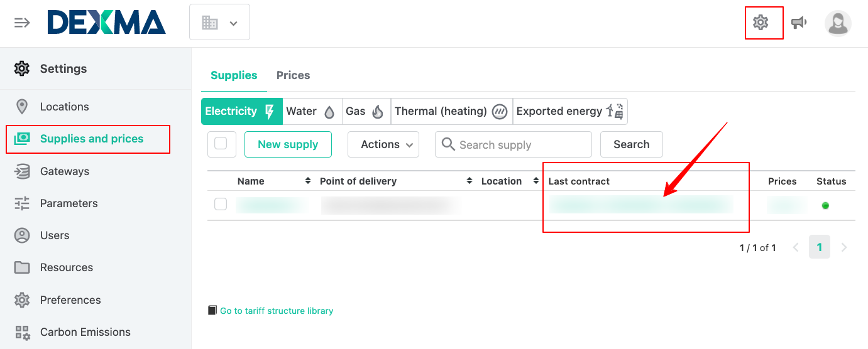Viewport: 868px width, 349px height.
Task: Open the building location selector dropdown
Action: [x=219, y=23]
